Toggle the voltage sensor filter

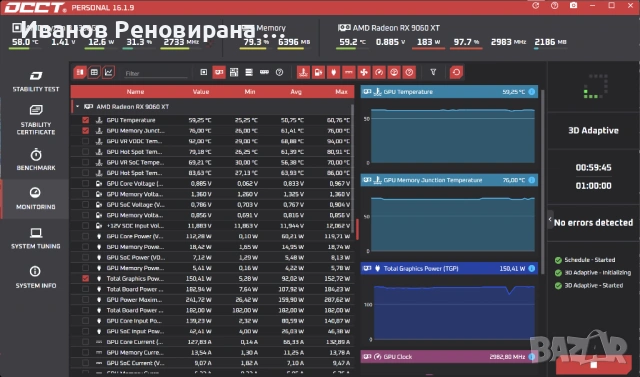[x=318, y=73]
